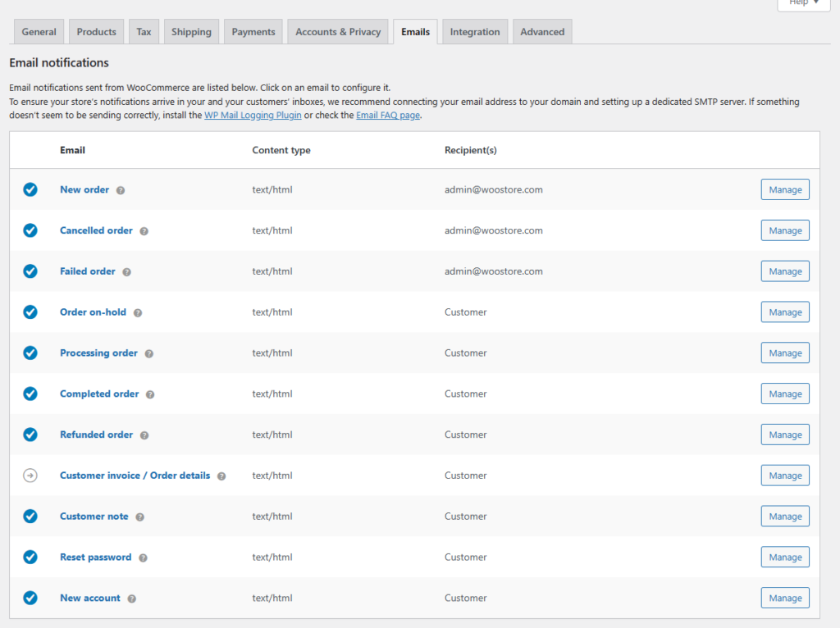840x628 pixels.
Task: Toggle the enabled checkmark for New order email
Action: [x=30, y=189]
